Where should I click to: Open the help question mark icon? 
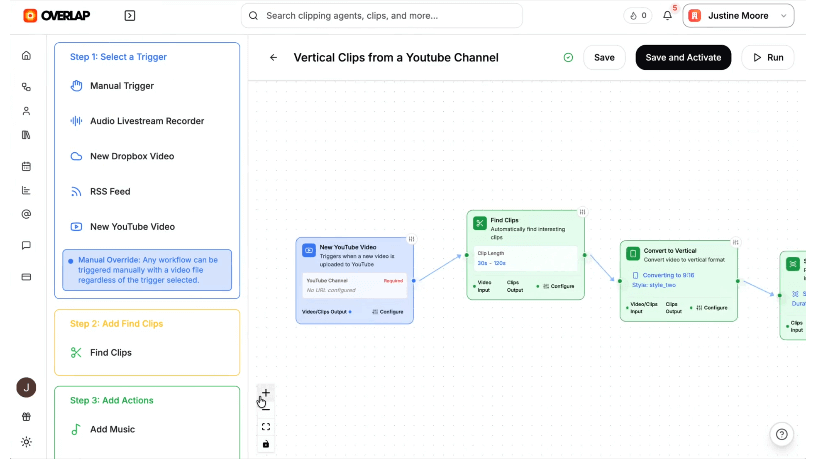click(x=782, y=434)
